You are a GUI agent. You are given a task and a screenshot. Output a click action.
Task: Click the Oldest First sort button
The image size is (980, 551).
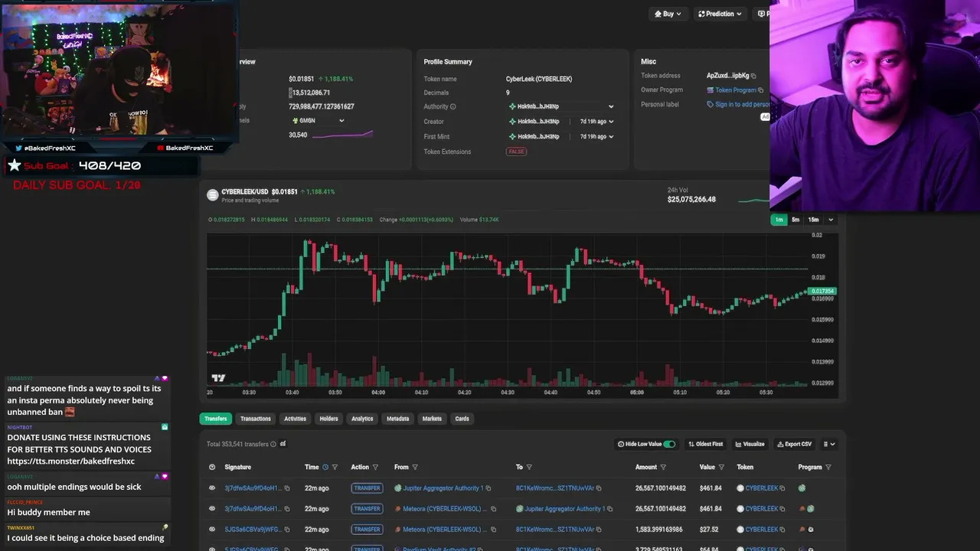point(705,444)
